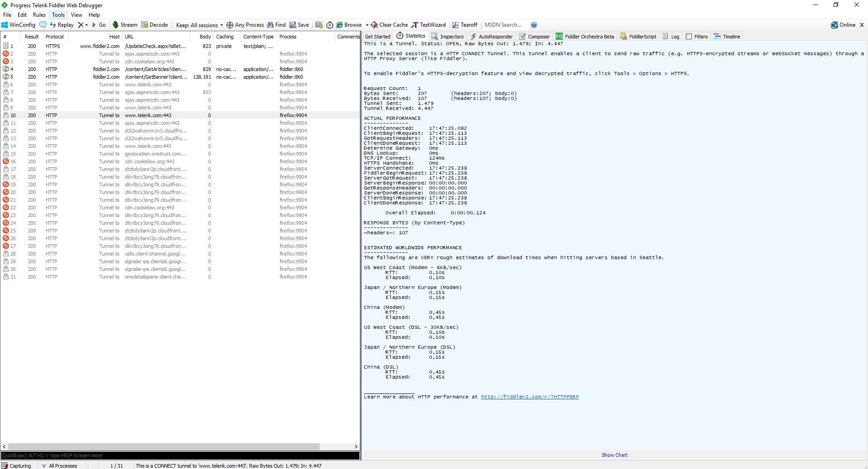Image resolution: width=868 pixels, height=469 pixels.
Task: Select session 28 cello.client-channel.googl tunnel
Action: tap(180, 254)
